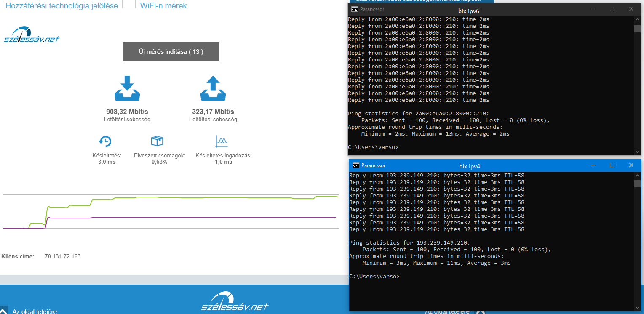The height and width of the screenshot is (314, 644).
Task: Click the Letöltési sebesség label
Action: tap(127, 120)
